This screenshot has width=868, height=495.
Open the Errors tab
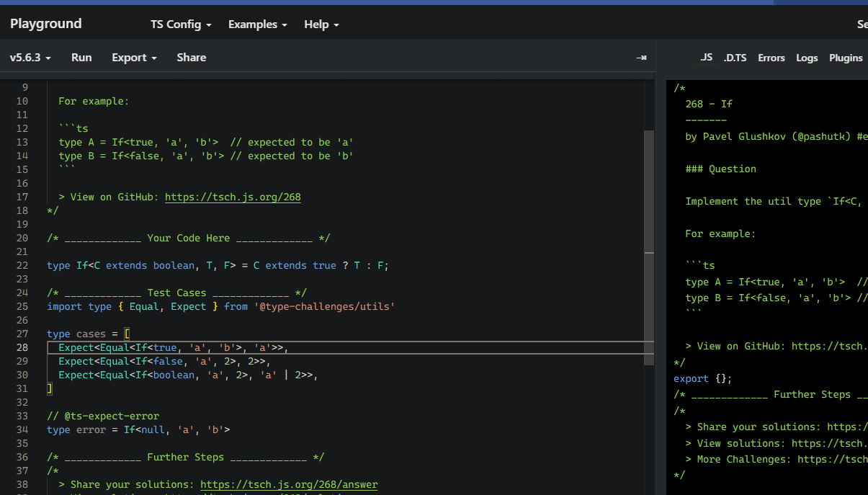coord(771,58)
